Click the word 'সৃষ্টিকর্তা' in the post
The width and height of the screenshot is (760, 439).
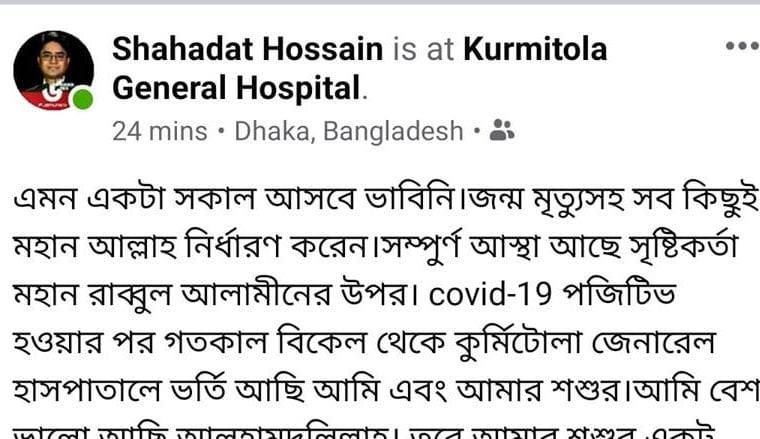[x=683, y=246]
